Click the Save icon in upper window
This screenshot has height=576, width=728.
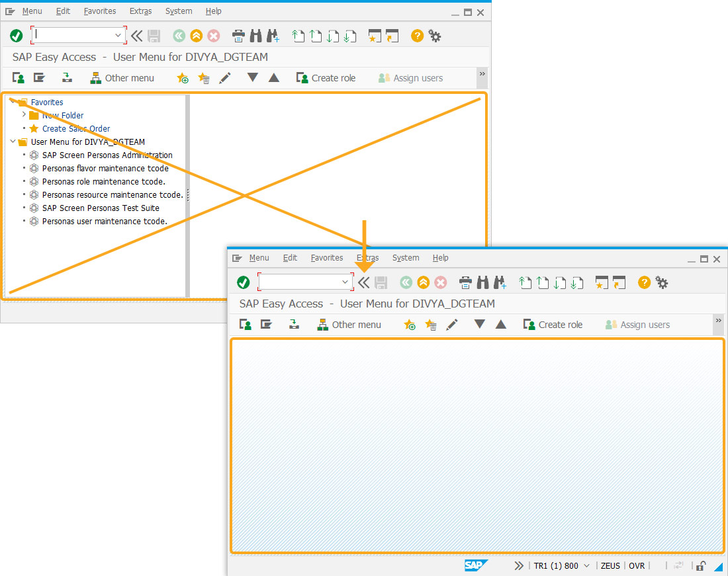154,36
